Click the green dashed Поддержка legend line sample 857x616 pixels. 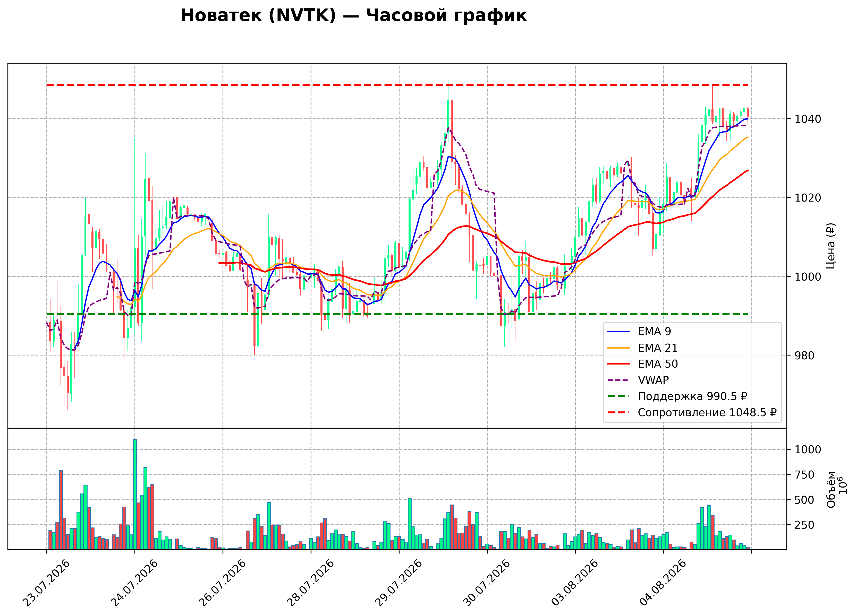tap(619, 397)
